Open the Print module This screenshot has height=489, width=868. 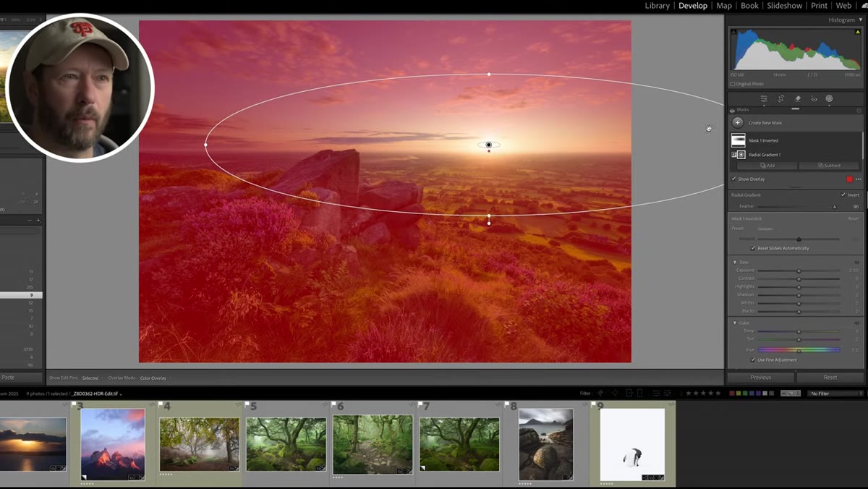click(819, 6)
